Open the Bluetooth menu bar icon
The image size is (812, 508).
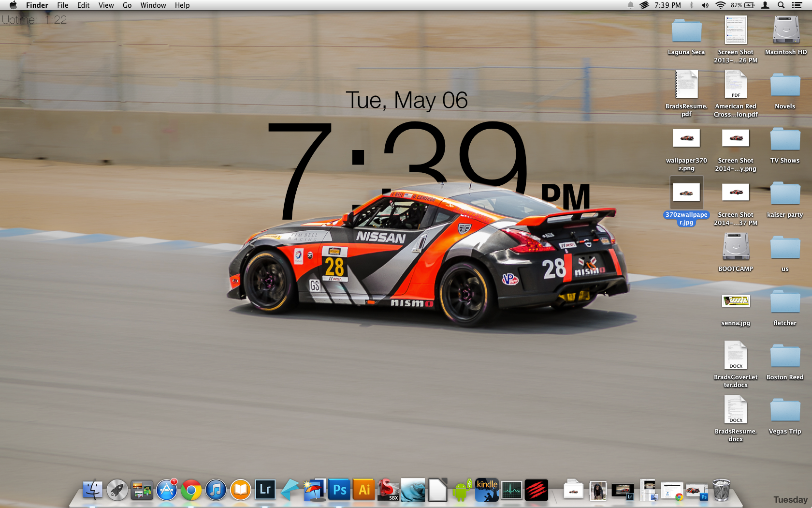(x=691, y=5)
